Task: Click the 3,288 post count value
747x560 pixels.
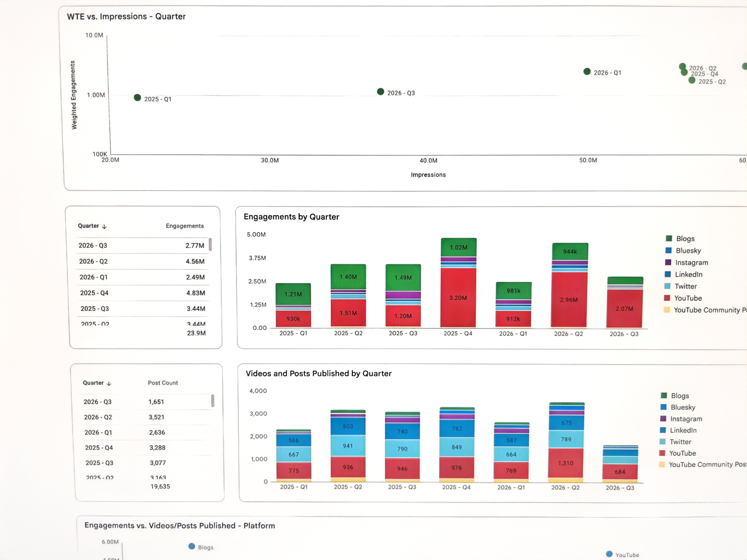Action: (157, 448)
